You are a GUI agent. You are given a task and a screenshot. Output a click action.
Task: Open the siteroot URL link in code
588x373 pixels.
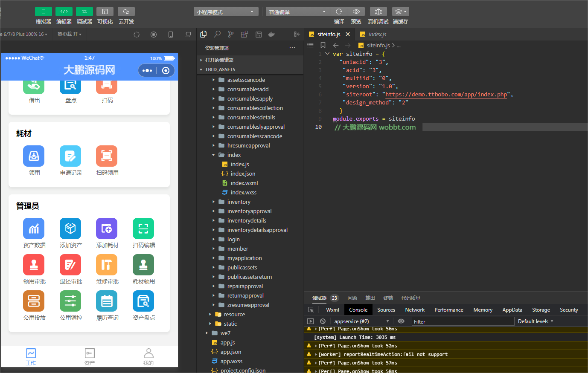(446, 95)
